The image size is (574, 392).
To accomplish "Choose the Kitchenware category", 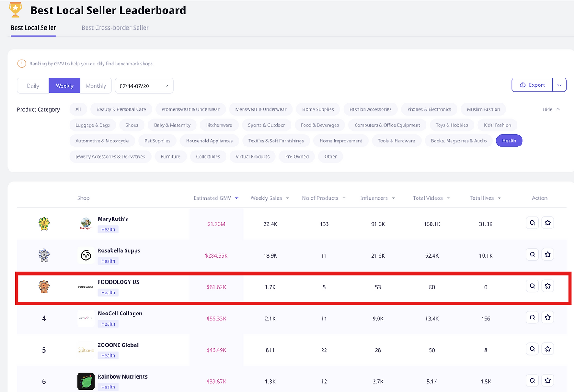I will coord(219,125).
